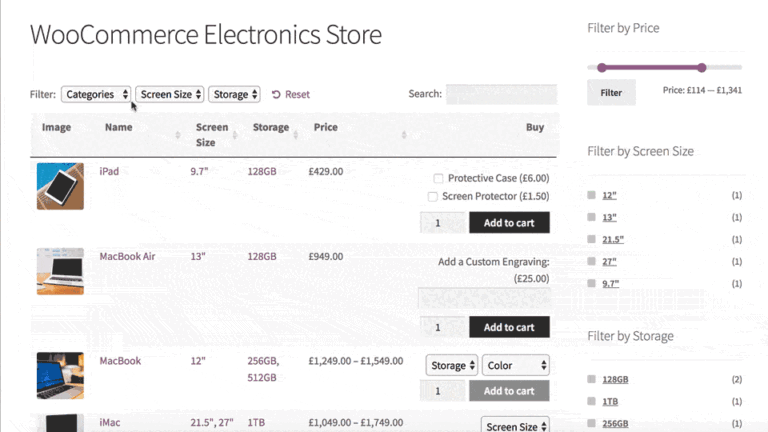The image size is (768, 432).
Task: Open the MacBook Air product image
Action: pos(60,271)
